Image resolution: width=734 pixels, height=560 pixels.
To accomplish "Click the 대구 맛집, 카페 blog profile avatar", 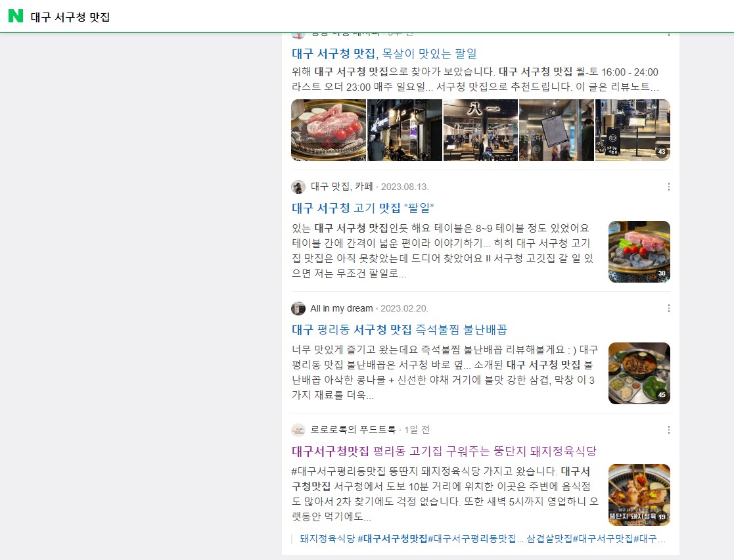I will pyautogui.click(x=298, y=187).
